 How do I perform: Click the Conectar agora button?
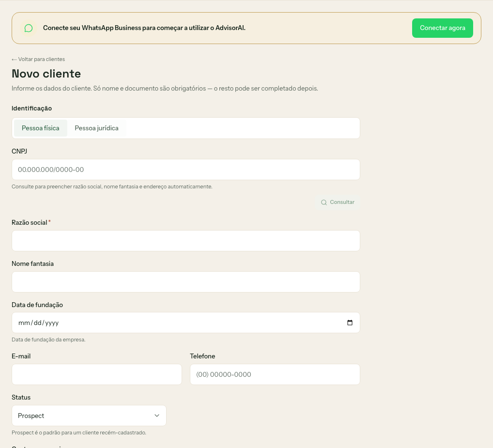[442, 28]
